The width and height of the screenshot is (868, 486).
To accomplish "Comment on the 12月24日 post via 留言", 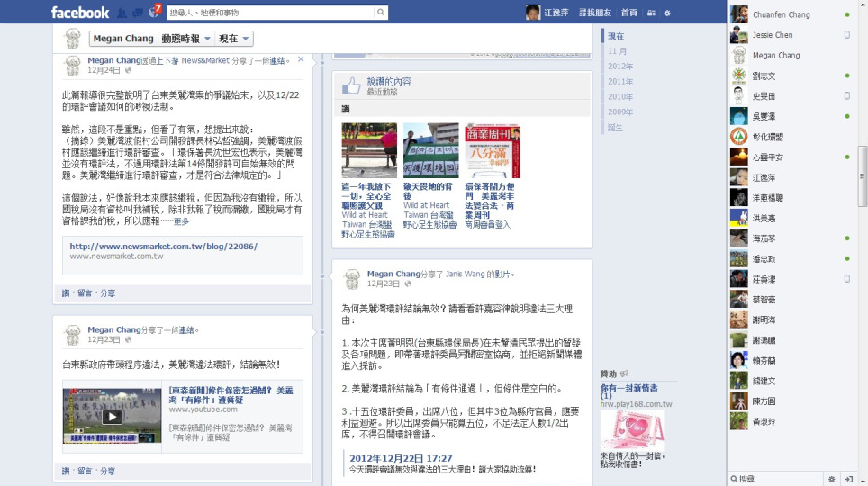I will (85, 293).
